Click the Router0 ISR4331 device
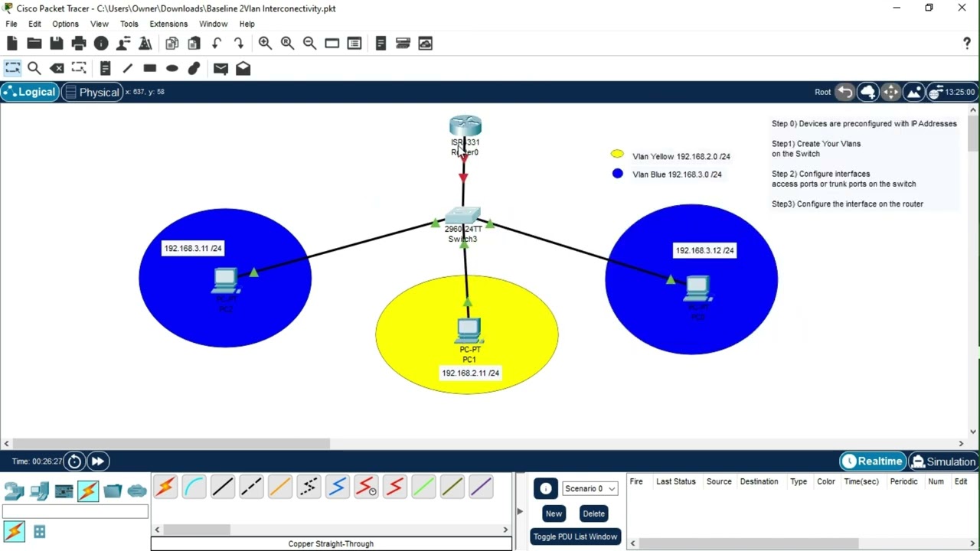This screenshot has width=980, height=551. (x=465, y=126)
